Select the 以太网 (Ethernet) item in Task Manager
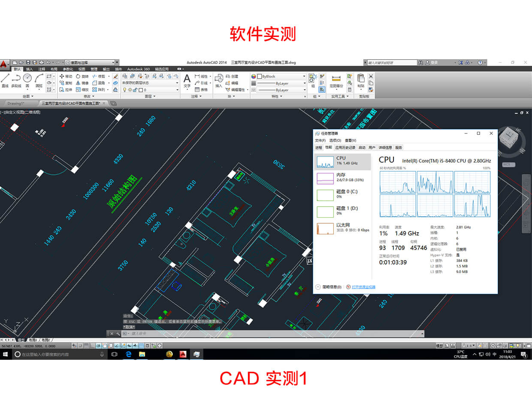The height and width of the screenshot is (395, 532). point(342,228)
